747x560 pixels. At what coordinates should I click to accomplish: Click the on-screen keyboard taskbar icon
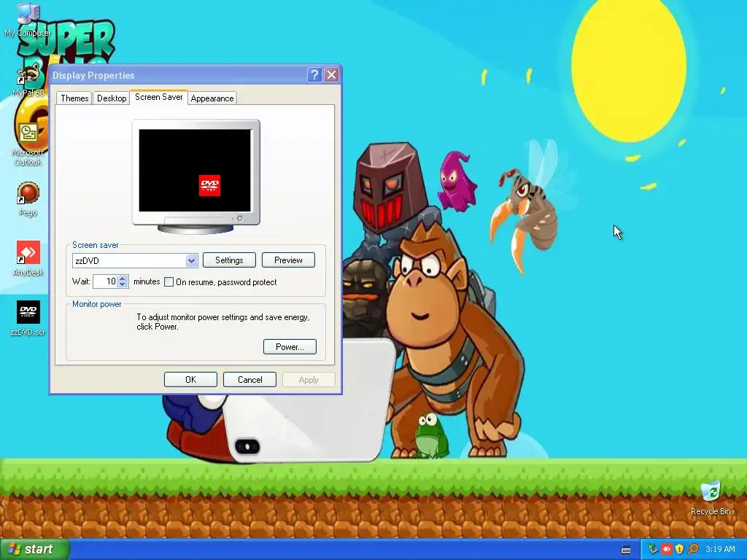tap(626, 550)
